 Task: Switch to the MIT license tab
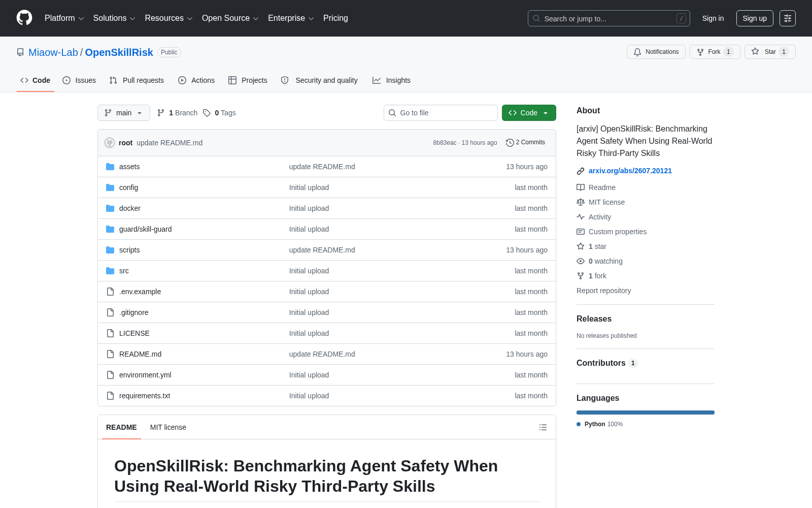[168, 427]
